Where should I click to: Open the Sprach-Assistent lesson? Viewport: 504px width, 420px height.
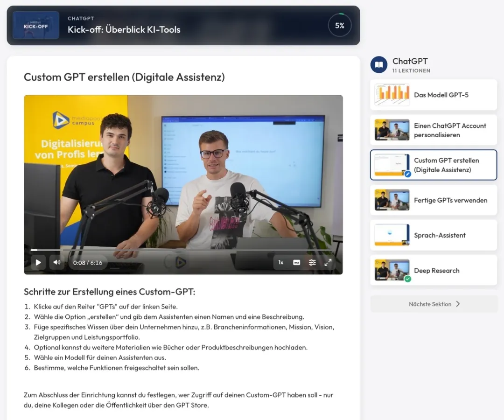pos(433,235)
